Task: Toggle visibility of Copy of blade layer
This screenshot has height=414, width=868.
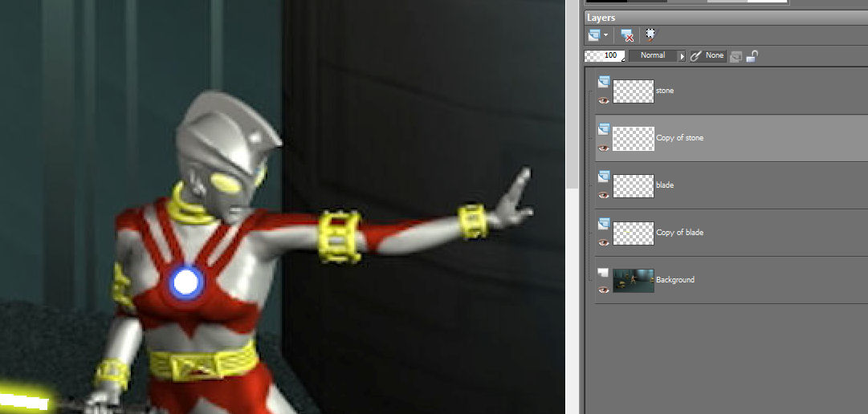Action: click(x=603, y=242)
